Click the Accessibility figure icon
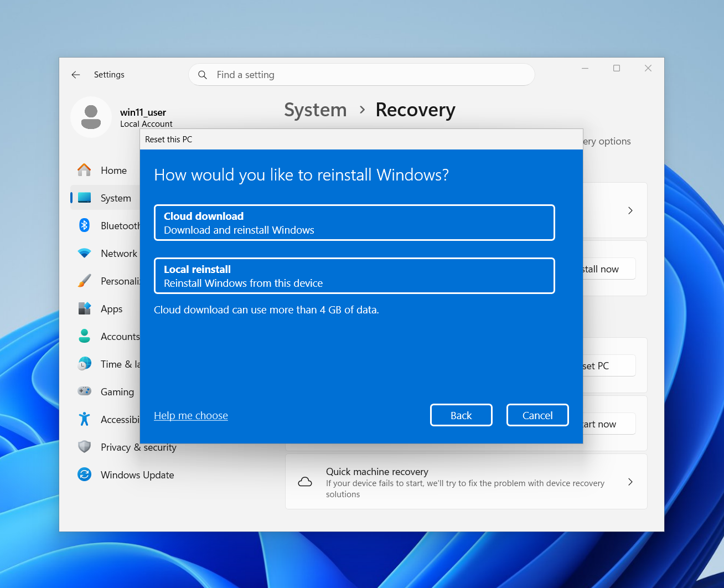This screenshot has height=588, width=724. 84,419
